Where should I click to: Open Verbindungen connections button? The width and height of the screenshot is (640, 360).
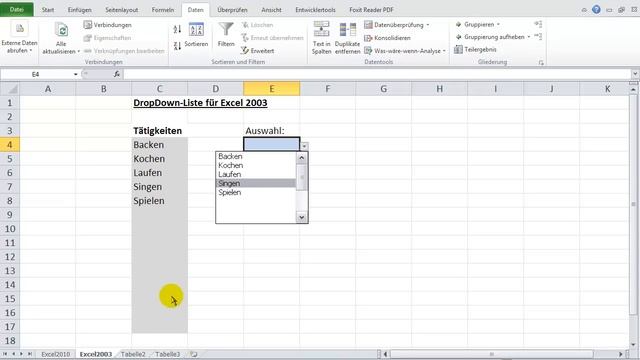(x=108, y=25)
